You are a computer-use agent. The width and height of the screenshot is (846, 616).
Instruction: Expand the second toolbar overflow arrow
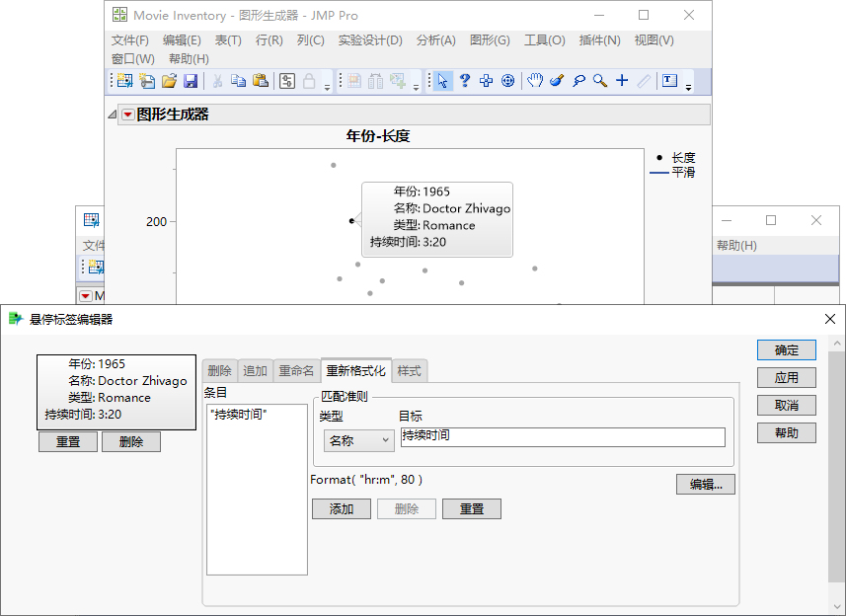coord(416,88)
